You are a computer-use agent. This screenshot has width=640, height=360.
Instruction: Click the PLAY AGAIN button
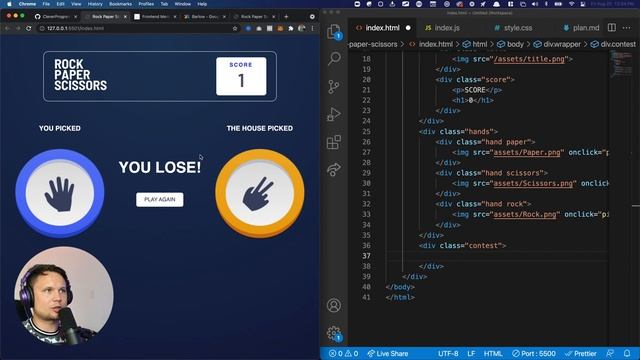point(160,200)
